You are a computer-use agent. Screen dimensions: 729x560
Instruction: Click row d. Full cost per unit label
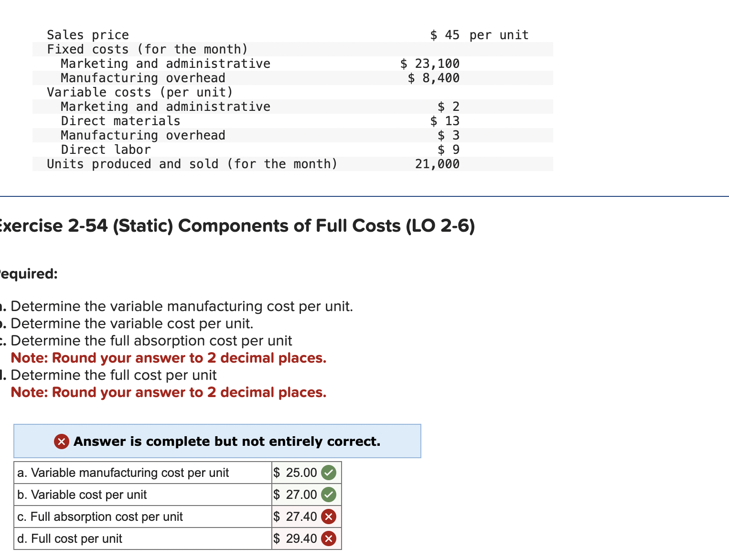click(70, 538)
